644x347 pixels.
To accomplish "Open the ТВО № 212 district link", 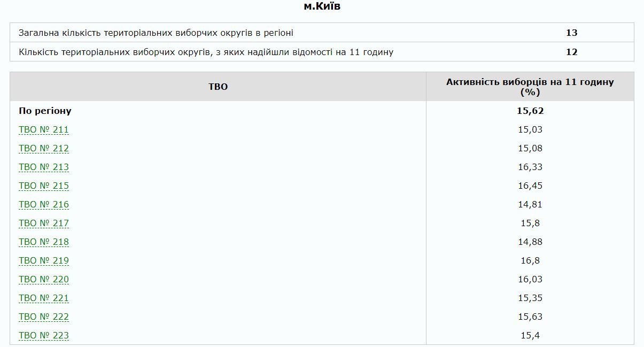I will click(44, 148).
